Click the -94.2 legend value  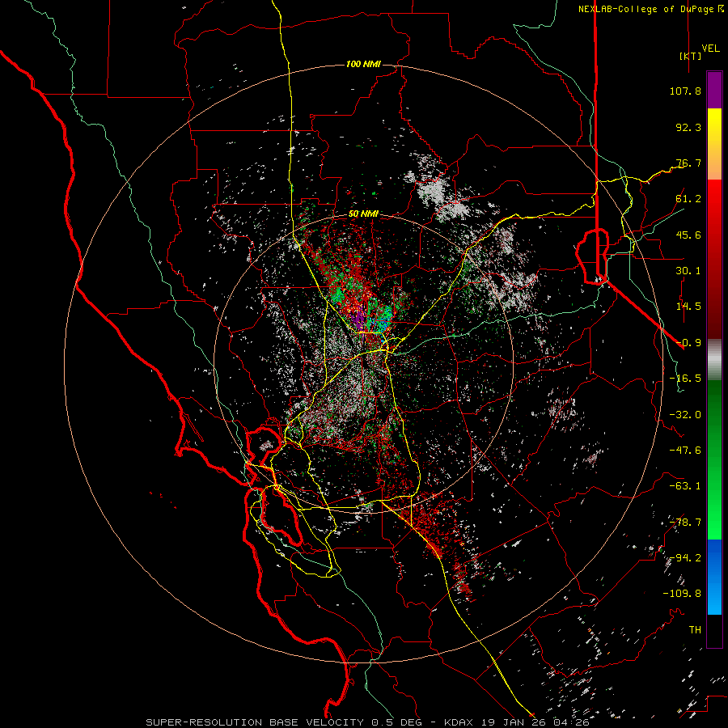685,558
